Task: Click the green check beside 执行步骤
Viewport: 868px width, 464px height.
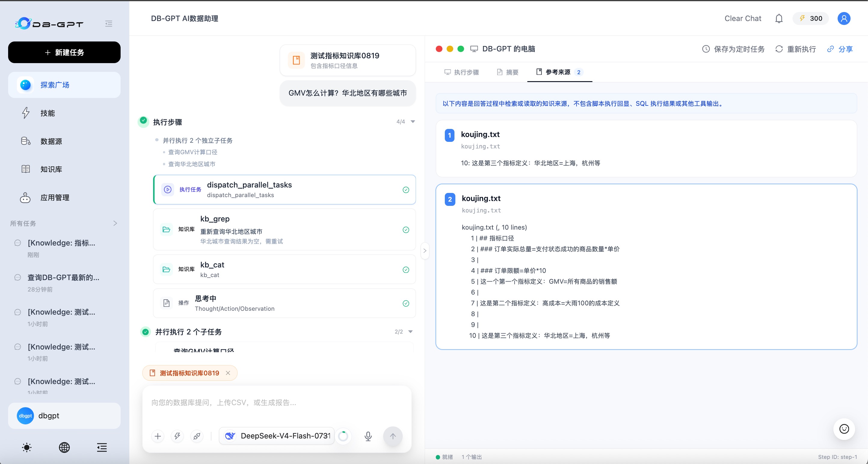Action: 143,121
